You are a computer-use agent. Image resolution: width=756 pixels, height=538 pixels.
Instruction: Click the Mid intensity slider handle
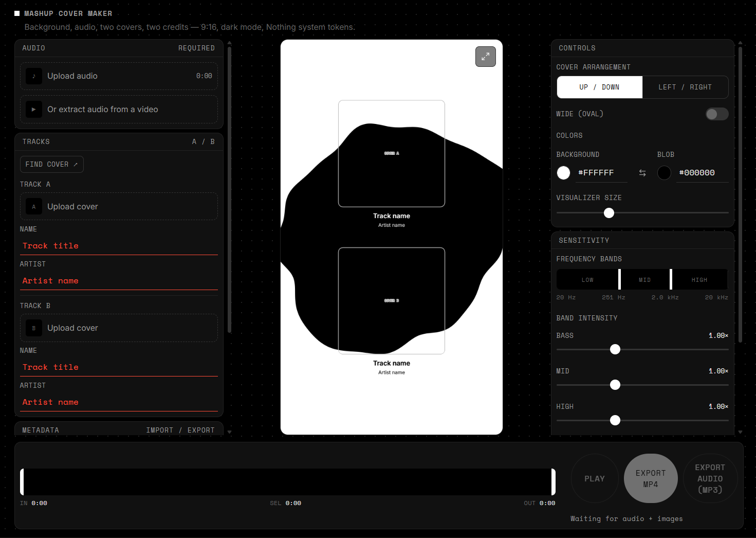tap(615, 385)
